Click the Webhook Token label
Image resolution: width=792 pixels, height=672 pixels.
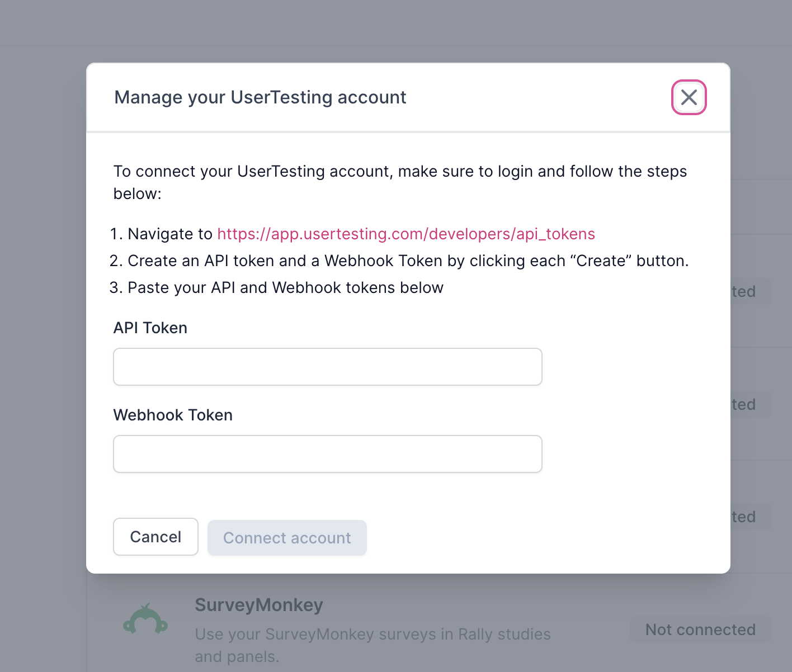point(173,415)
